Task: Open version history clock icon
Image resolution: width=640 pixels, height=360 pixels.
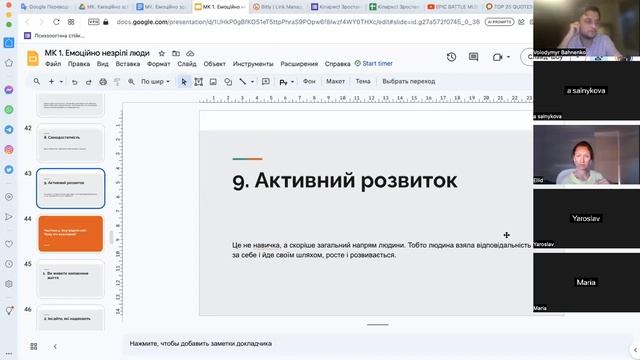Action: click(x=451, y=57)
